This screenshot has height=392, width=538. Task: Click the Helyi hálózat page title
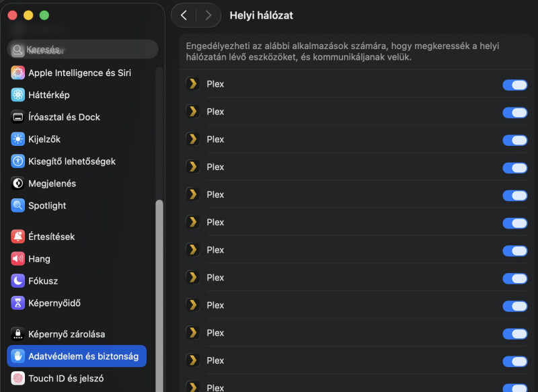click(261, 15)
